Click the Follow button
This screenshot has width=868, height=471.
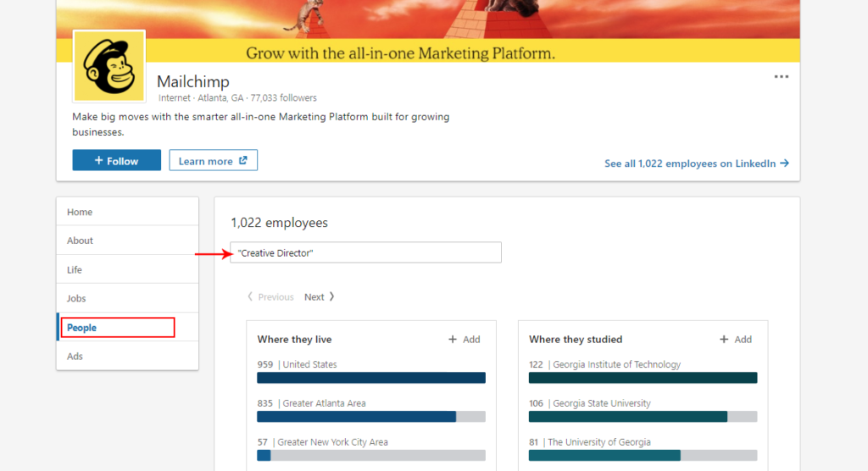(116, 161)
